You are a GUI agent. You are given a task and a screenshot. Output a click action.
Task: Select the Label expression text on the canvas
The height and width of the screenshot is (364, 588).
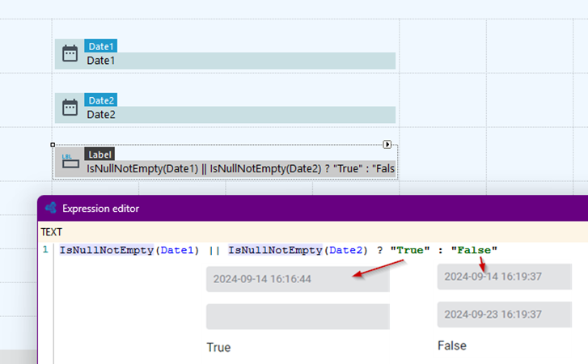click(x=240, y=169)
